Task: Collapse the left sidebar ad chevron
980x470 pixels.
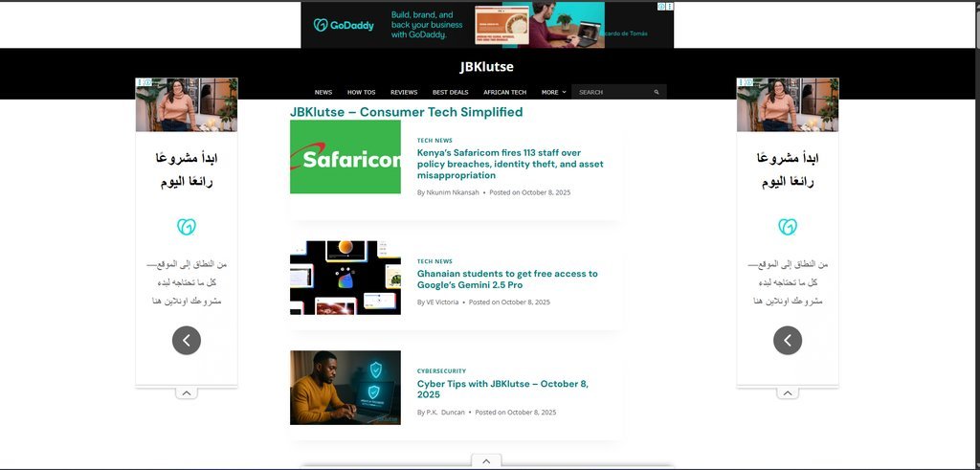Action: coord(187,393)
